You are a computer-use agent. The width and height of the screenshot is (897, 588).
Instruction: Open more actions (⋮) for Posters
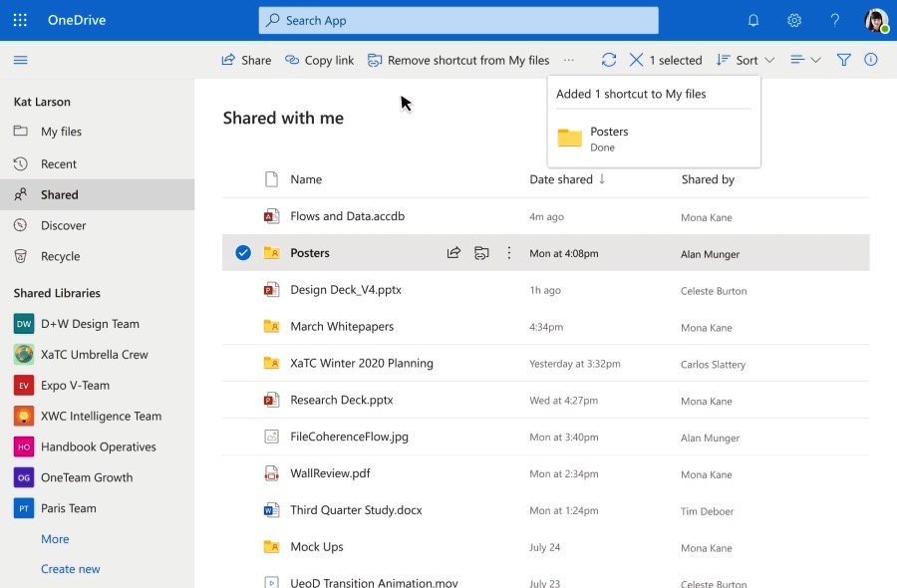[x=509, y=253]
